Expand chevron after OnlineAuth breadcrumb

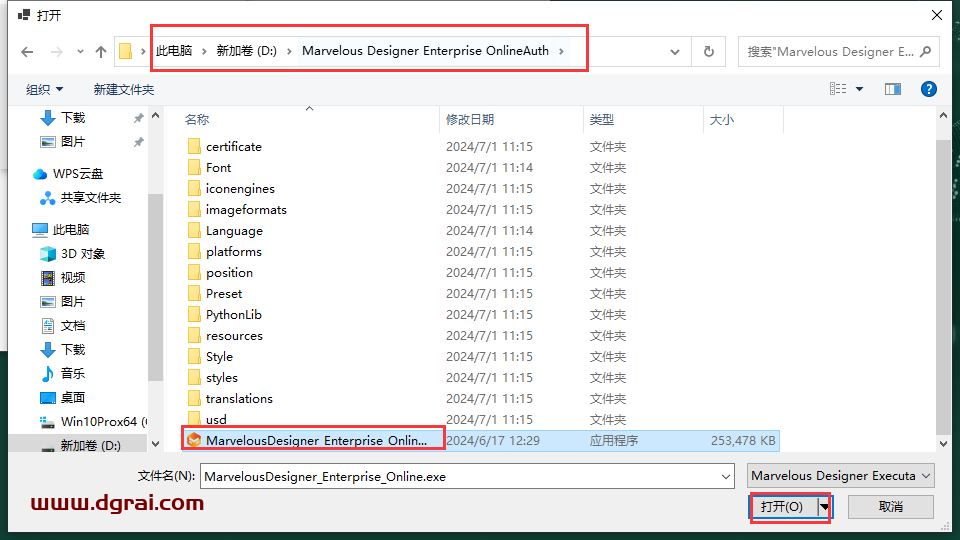[561, 51]
